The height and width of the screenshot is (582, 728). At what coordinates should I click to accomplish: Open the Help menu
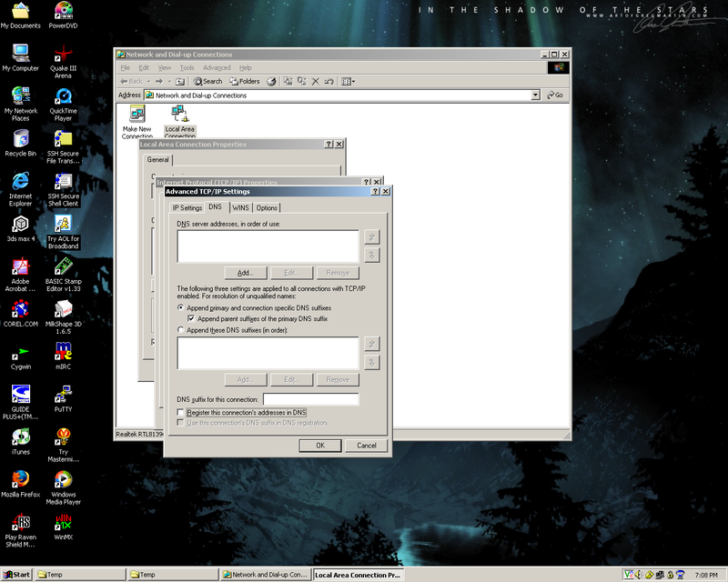coord(245,68)
